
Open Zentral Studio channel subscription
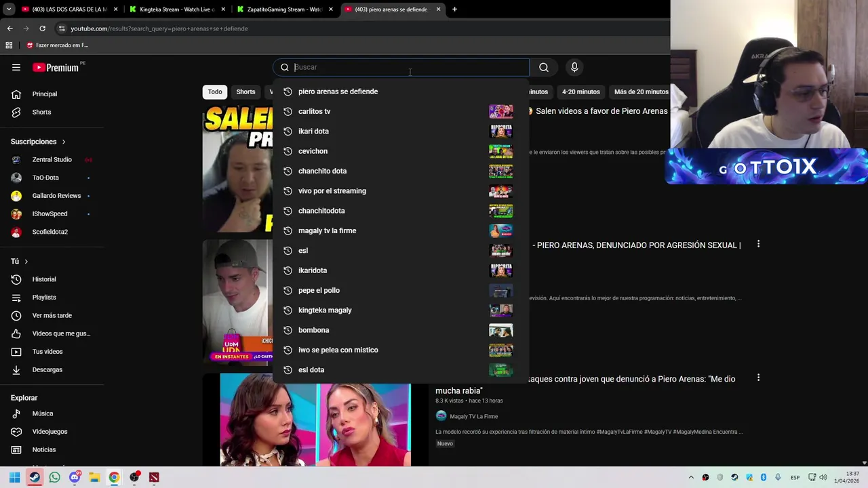coord(52,159)
